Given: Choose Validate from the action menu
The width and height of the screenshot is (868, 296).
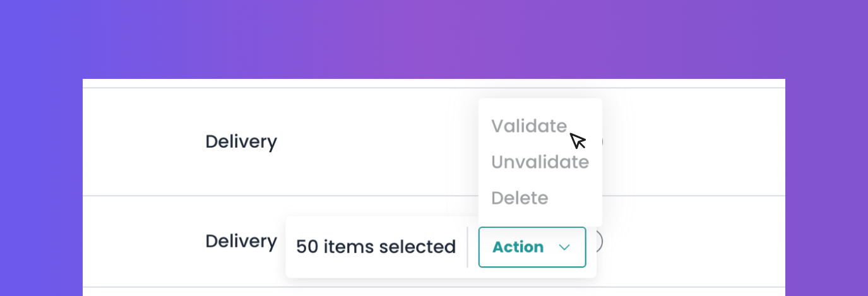Looking at the screenshot, I should click(529, 126).
